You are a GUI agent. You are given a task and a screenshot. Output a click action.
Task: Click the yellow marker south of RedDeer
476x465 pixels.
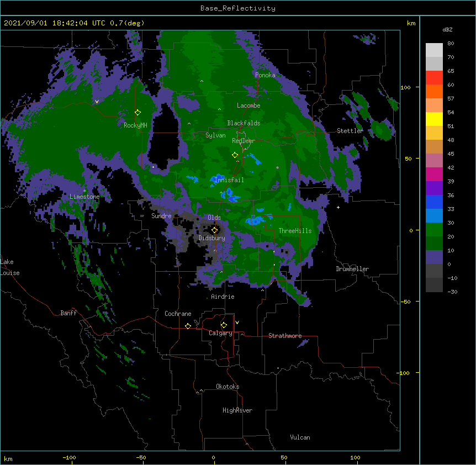(235, 155)
